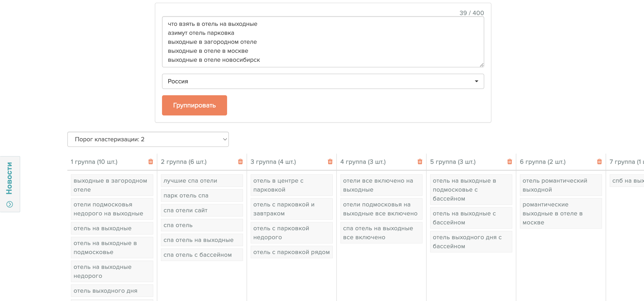
Task: Expand the Порог кластеризации dropdown
Action: [148, 139]
